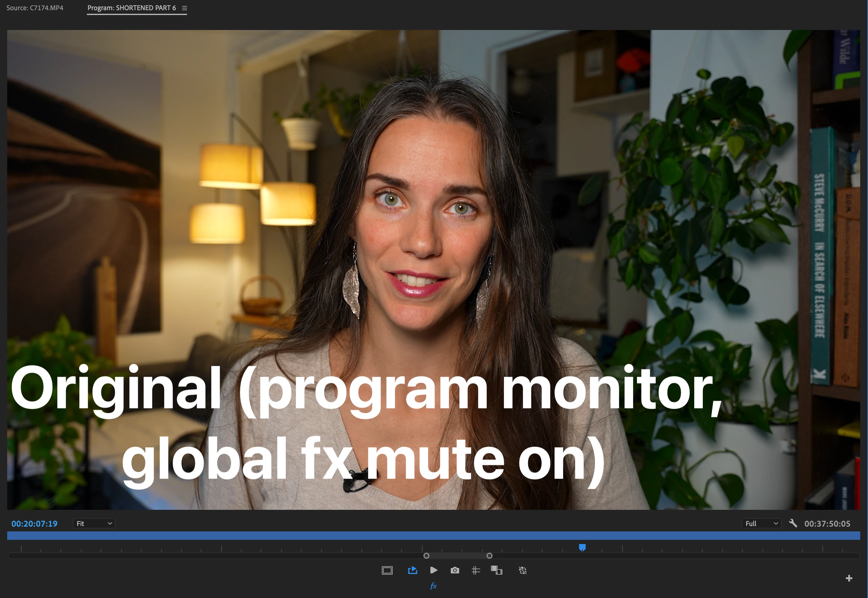Click the left zoom scrollbar handle
Viewport: 868px width, 598px height.
(x=426, y=556)
